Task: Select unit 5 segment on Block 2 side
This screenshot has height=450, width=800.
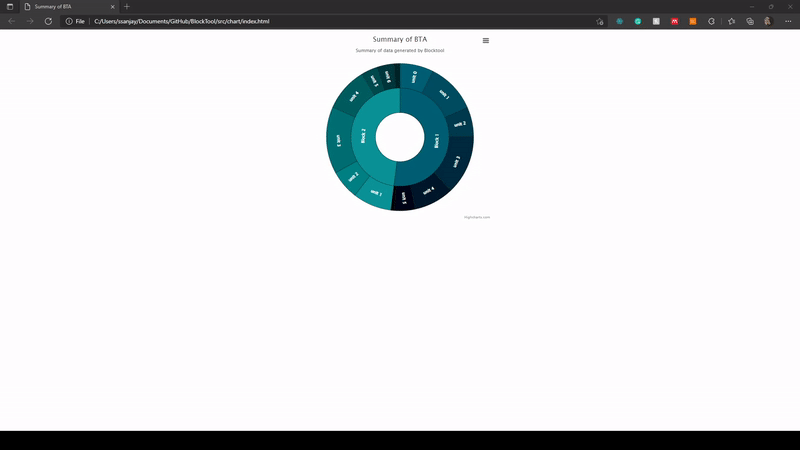Action: pyautogui.click(x=374, y=80)
